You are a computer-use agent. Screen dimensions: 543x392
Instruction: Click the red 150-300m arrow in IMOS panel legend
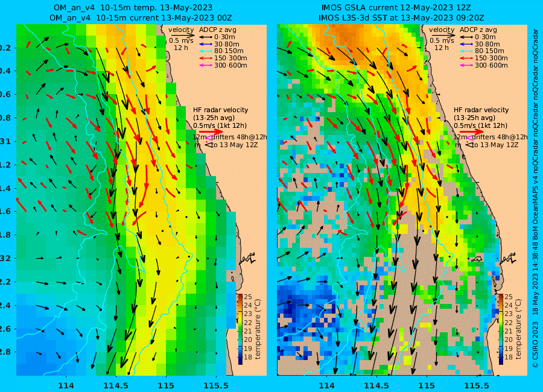pyautogui.click(x=466, y=58)
